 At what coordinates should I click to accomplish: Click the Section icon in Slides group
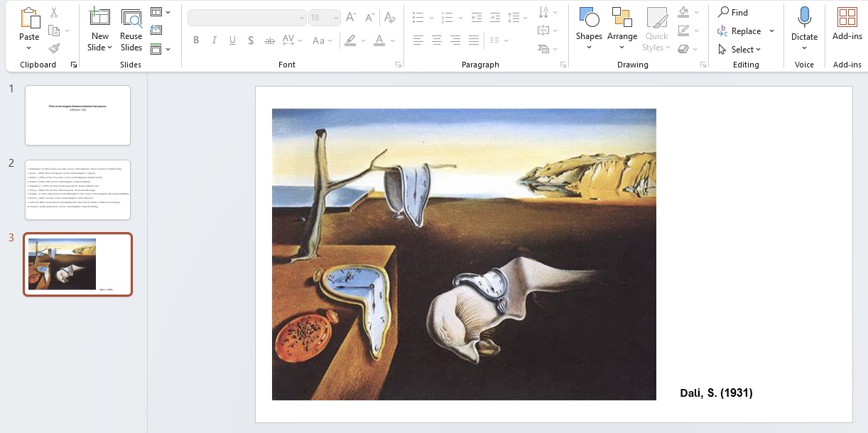(156, 49)
